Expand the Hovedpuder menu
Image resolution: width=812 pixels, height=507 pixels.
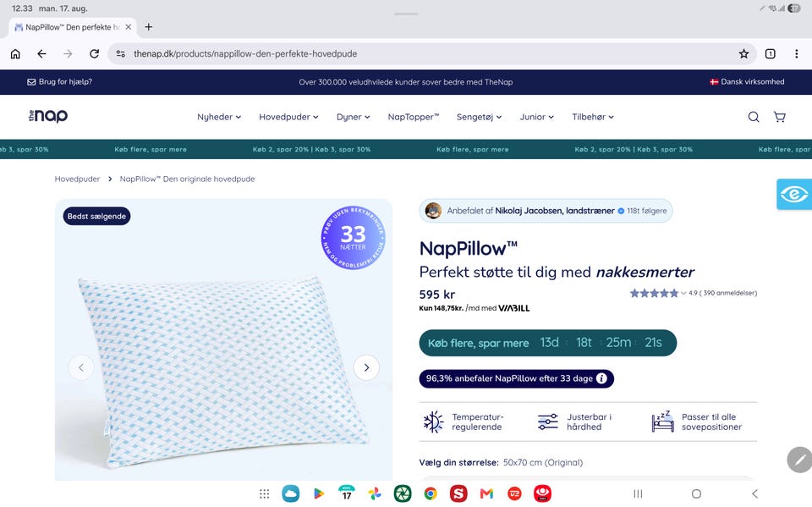click(288, 117)
